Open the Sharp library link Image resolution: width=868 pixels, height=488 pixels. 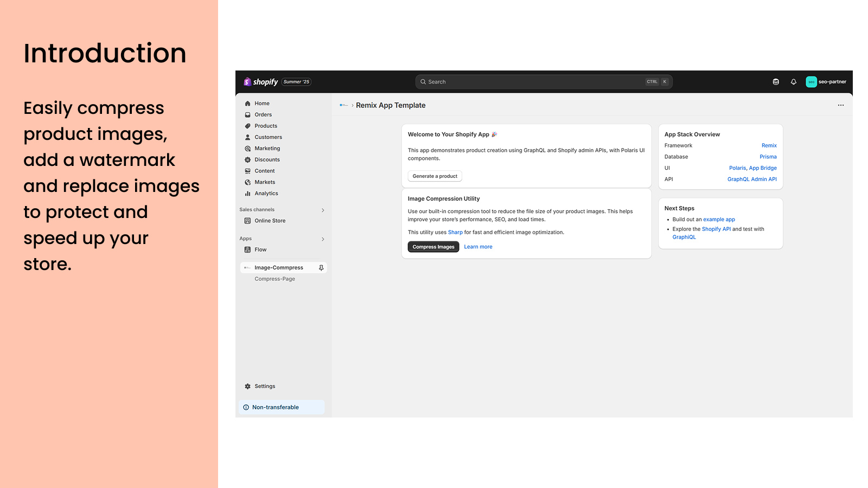[x=455, y=232]
